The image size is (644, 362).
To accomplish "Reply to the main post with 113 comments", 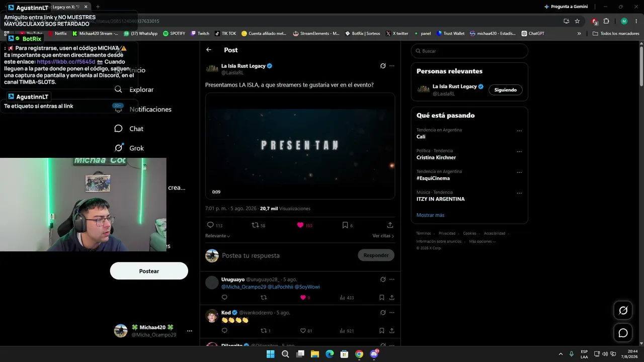I will click(214, 225).
